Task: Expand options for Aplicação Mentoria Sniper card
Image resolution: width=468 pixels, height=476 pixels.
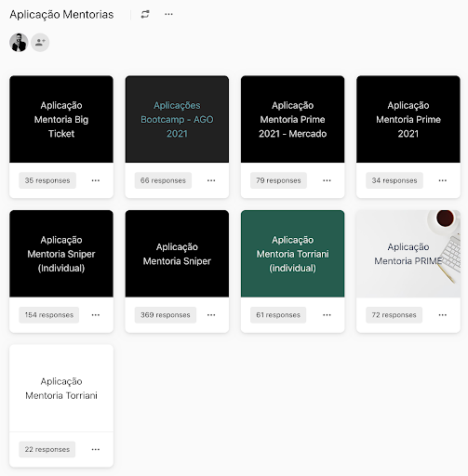Action: 211,315
